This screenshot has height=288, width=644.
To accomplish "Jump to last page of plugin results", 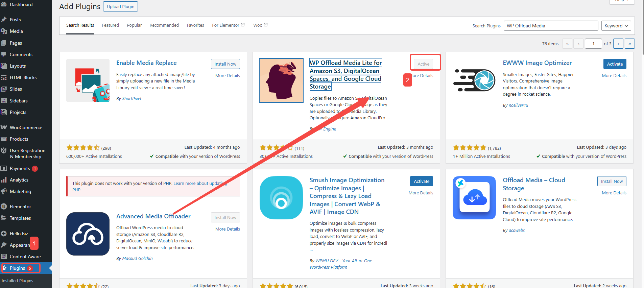I will (x=629, y=44).
